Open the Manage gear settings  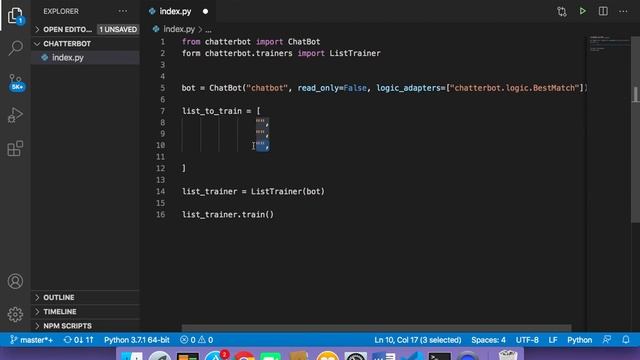pyautogui.click(x=15, y=314)
